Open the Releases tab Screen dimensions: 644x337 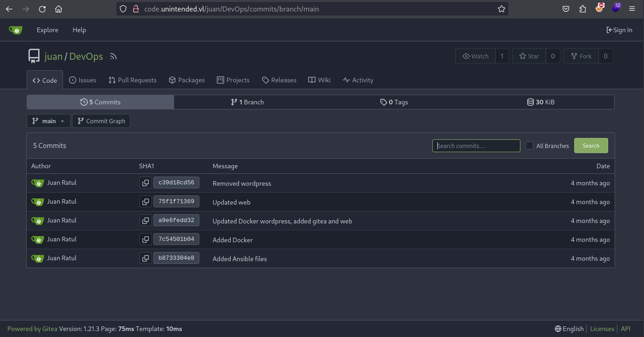coord(279,80)
